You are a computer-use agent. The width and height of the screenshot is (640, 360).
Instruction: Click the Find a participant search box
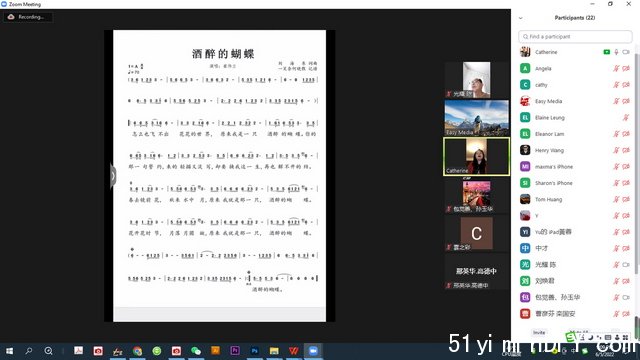[x=575, y=36]
